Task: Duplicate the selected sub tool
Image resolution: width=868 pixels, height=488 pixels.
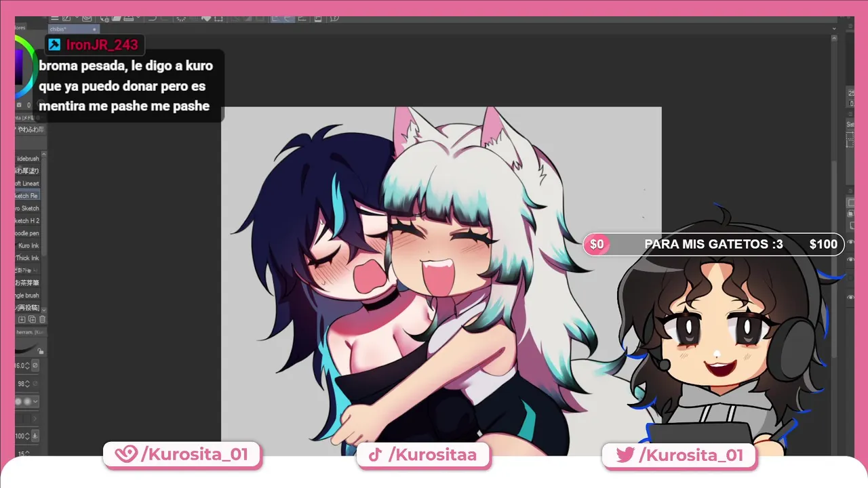Action: (x=32, y=319)
